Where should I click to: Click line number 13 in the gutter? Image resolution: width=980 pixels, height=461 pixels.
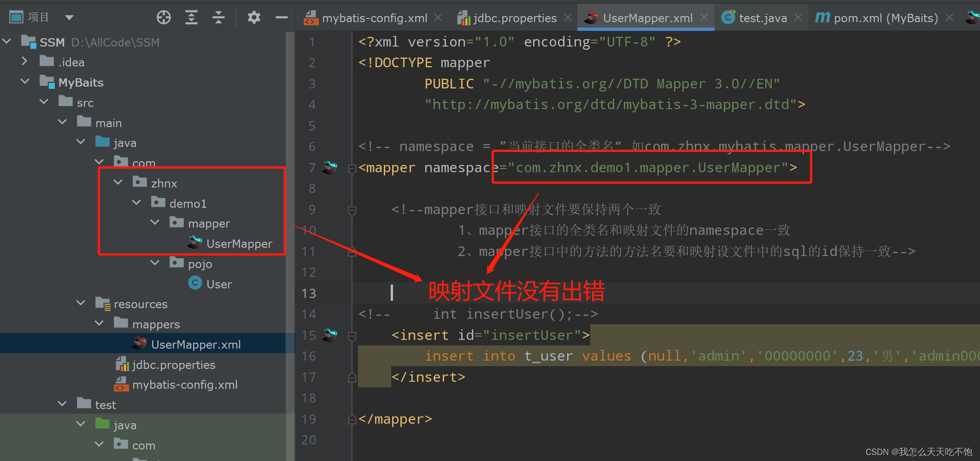309,293
